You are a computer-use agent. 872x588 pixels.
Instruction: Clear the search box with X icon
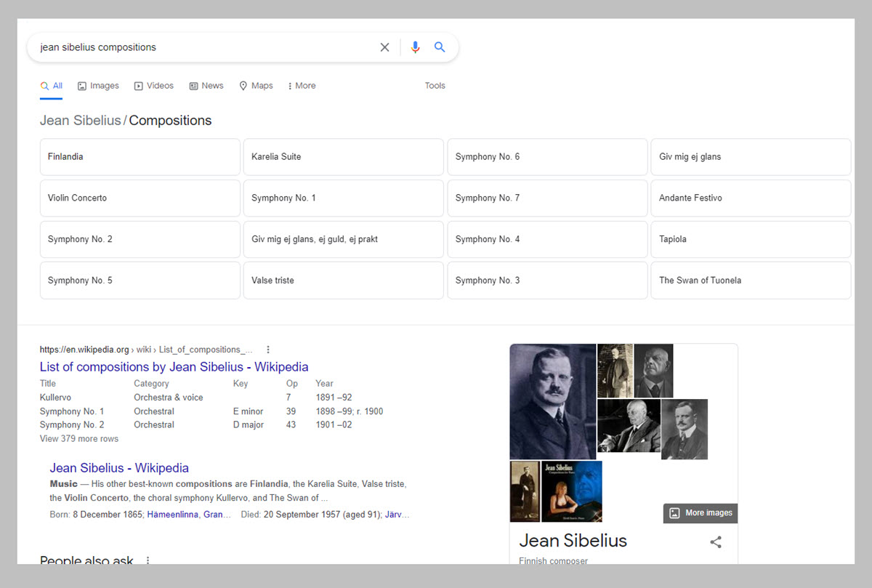tap(384, 47)
